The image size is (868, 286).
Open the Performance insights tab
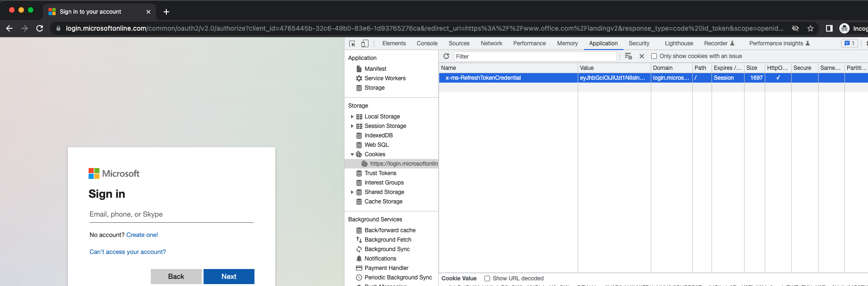(x=779, y=43)
